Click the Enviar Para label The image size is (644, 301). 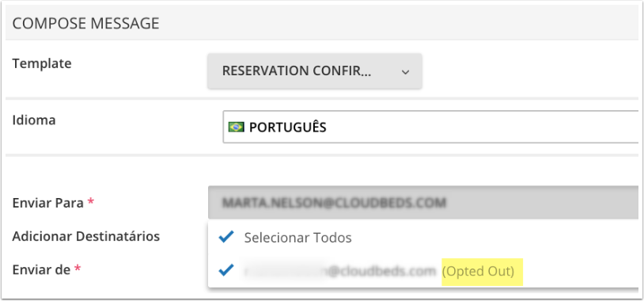(x=53, y=203)
